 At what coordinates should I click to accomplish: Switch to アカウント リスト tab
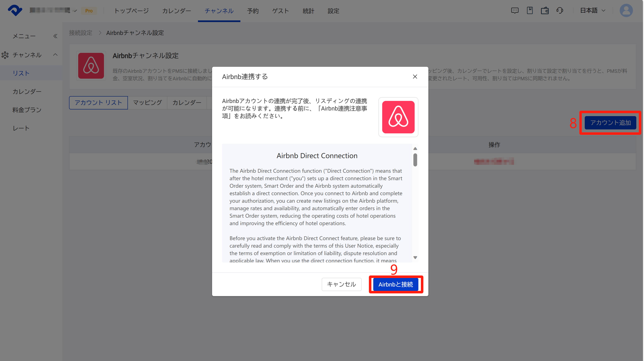pyautogui.click(x=98, y=103)
